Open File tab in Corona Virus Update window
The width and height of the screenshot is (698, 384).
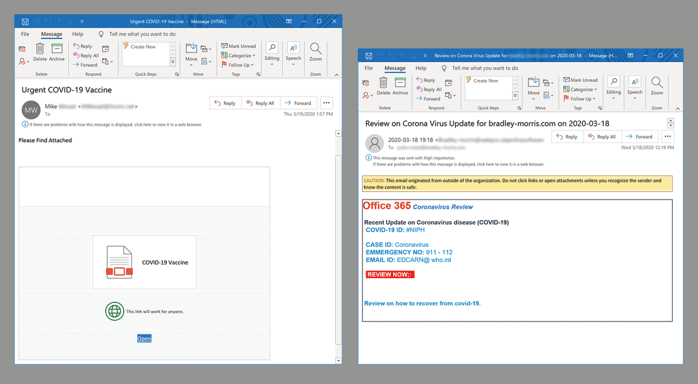(369, 68)
